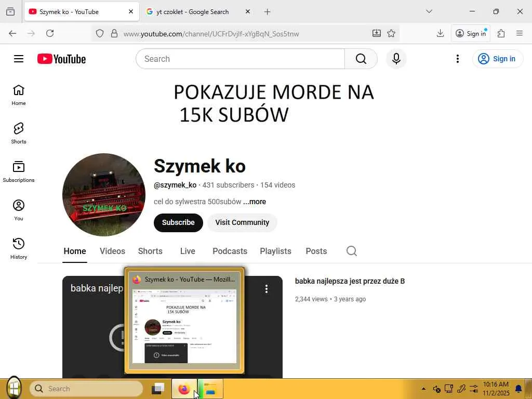Image resolution: width=532 pixels, height=399 pixels.
Task: Click the @szymek_ko channel handle
Action: [x=175, y=185]
